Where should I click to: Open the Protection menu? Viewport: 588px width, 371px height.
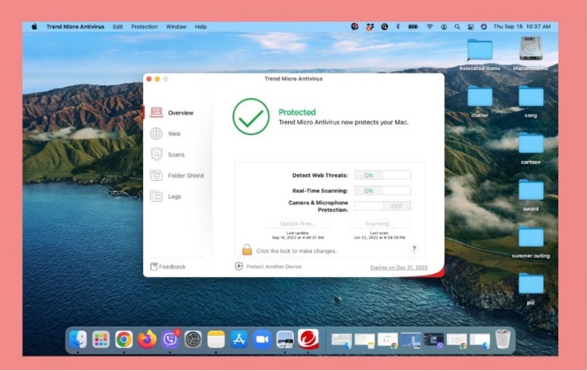[144, 27]
